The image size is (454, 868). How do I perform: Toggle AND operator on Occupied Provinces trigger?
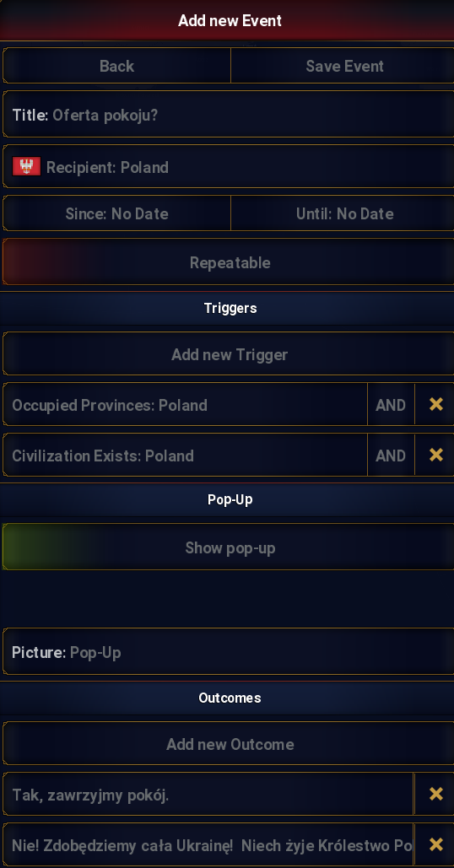pos(391,405)
